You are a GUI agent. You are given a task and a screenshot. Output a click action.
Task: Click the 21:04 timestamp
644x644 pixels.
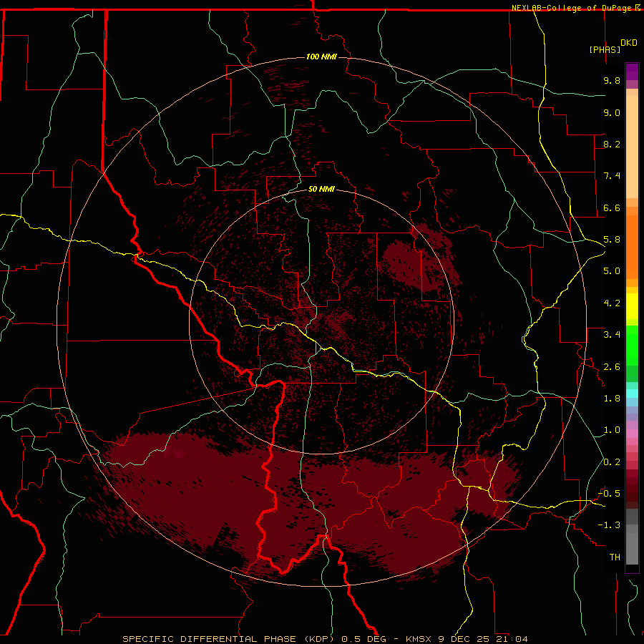512,639
